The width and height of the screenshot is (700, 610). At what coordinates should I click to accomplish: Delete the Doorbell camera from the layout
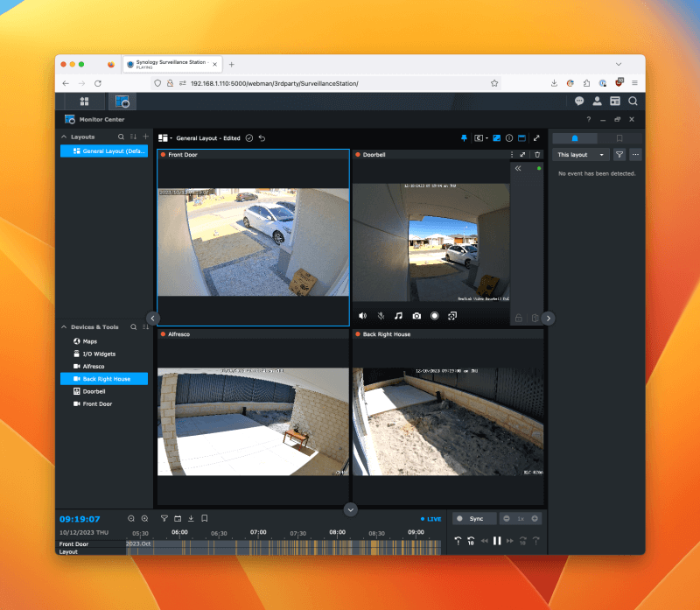click(x=537, y=154)
